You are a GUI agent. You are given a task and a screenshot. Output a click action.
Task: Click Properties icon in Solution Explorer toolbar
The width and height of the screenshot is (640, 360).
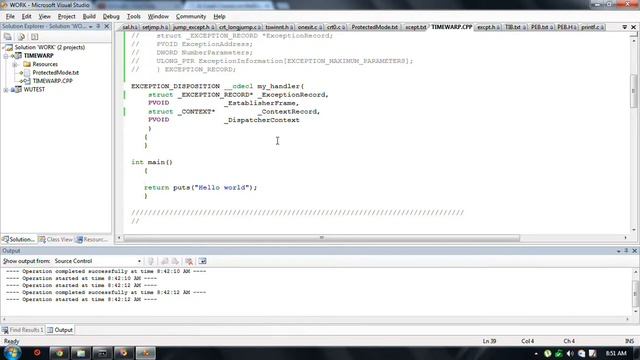click(8, 37)
